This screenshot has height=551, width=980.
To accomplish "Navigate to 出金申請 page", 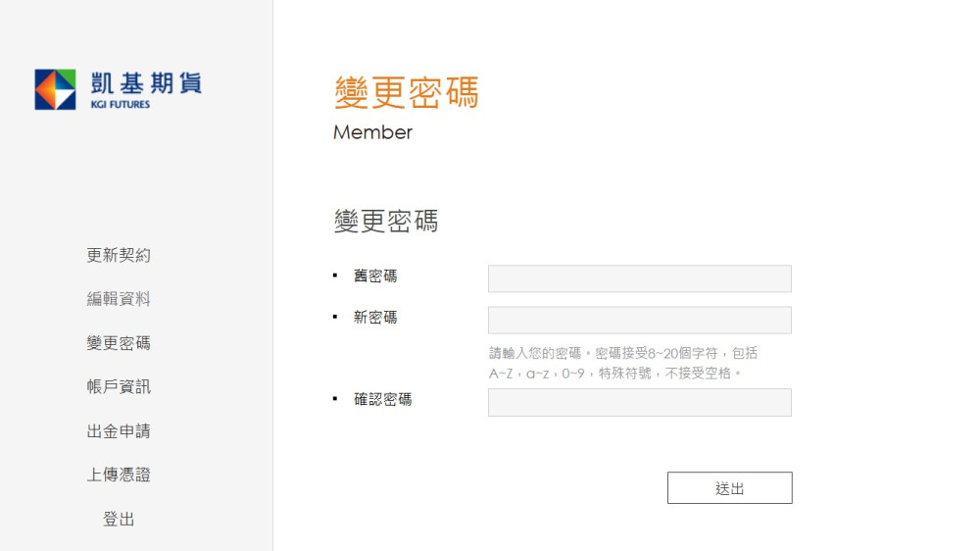I will (x=119, y=431).
